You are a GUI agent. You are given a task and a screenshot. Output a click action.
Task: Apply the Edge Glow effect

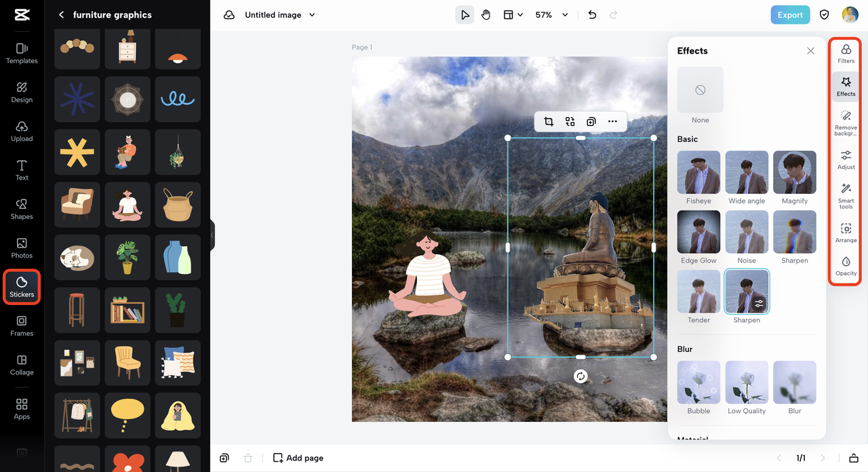tap(698, 232)
